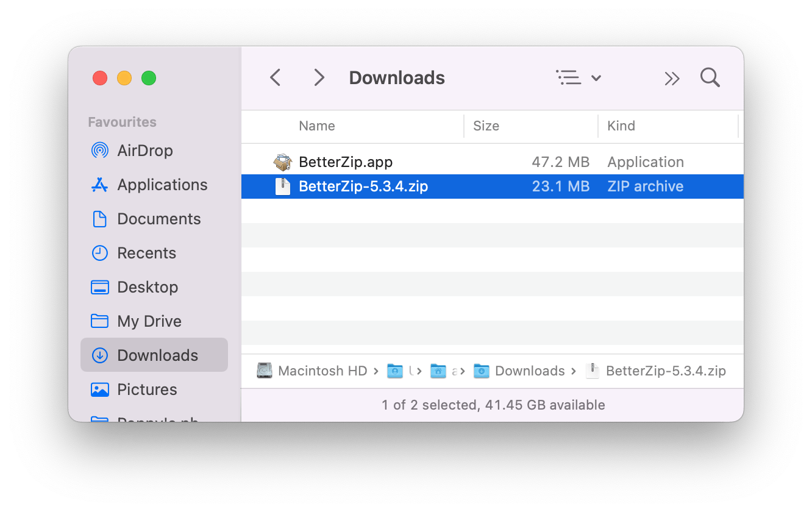812x512 pixels.
Task: Click the list view icon in the toolbar
Action: pos(568,77)
